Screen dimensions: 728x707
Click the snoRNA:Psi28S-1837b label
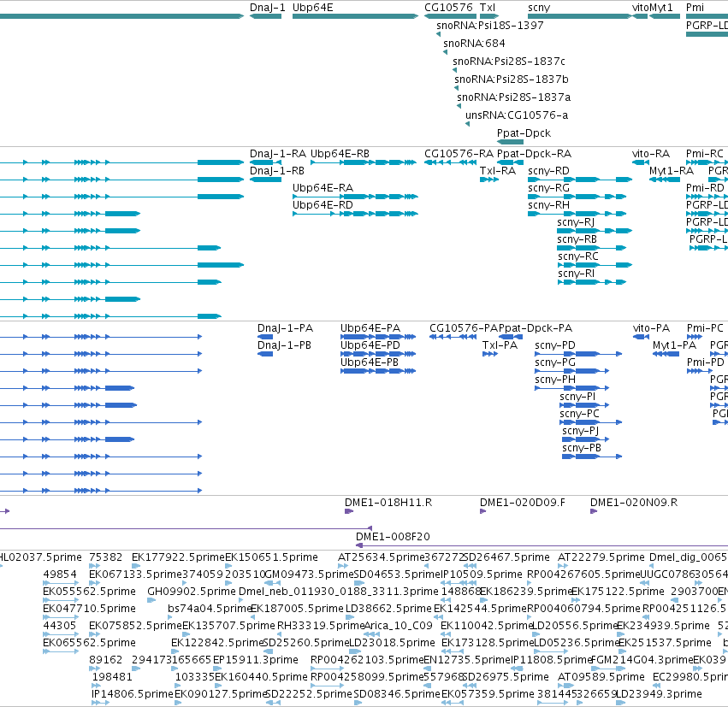[x=512, y=80]
